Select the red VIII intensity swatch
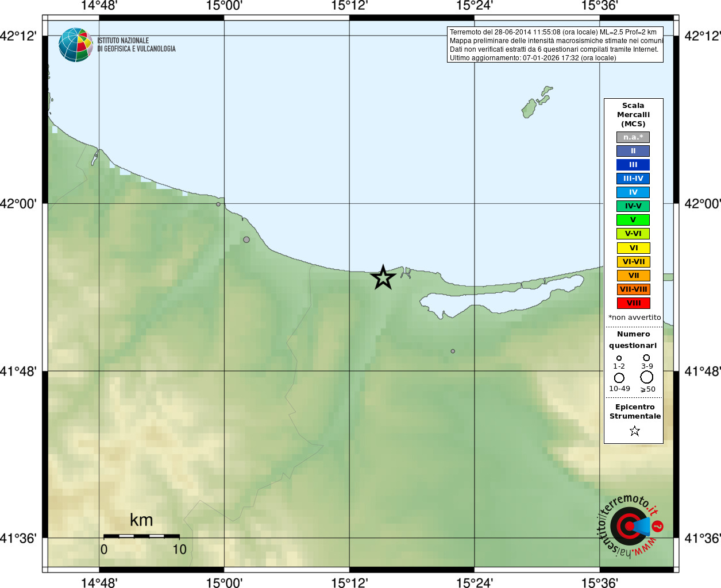 (633, 303)
